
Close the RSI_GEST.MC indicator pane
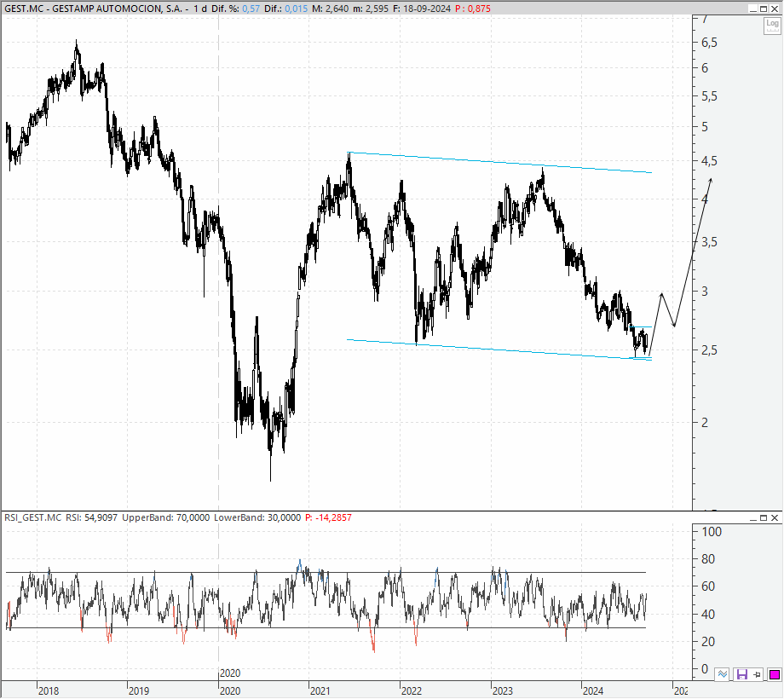775,517
